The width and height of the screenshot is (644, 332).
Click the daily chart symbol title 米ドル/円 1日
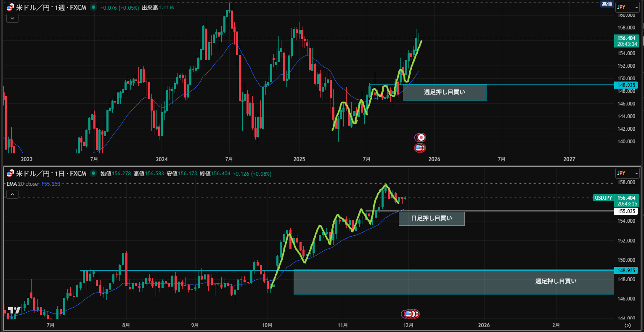point(50,174)
